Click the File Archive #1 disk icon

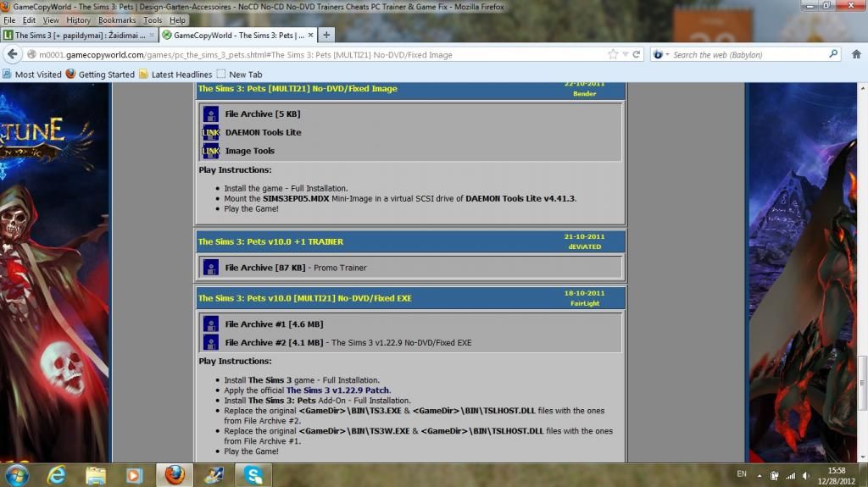pos(210,324)
